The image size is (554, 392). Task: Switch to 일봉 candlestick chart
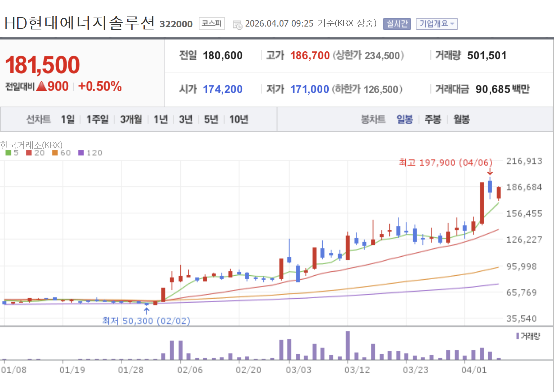click(x=405, y=119)
